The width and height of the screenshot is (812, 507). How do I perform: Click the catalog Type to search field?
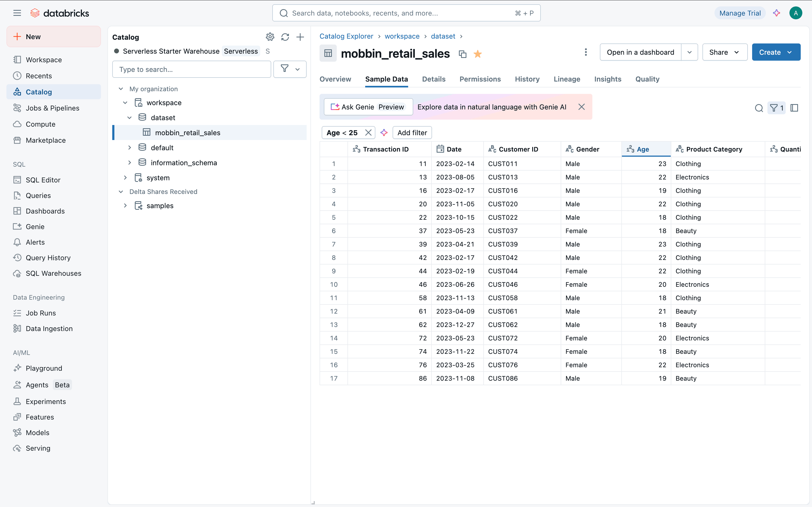(x=191, y=69)
